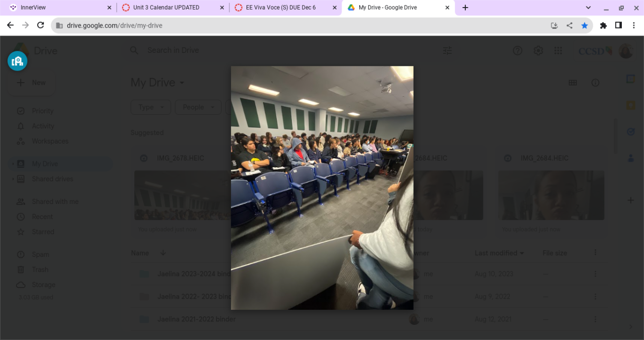Click the get add-ons plus icon
Viewport: 644px width, 340px height.
[x=630, y=200]
